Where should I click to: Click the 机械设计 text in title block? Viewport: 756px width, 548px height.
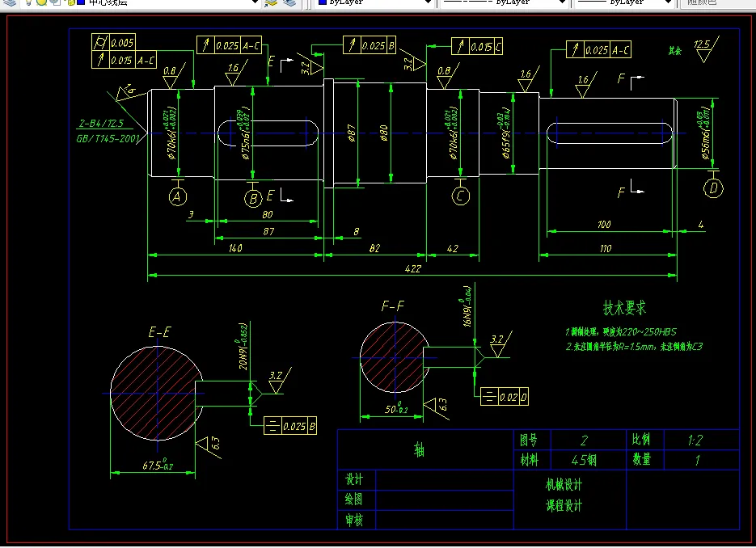[x=564, y=484]
